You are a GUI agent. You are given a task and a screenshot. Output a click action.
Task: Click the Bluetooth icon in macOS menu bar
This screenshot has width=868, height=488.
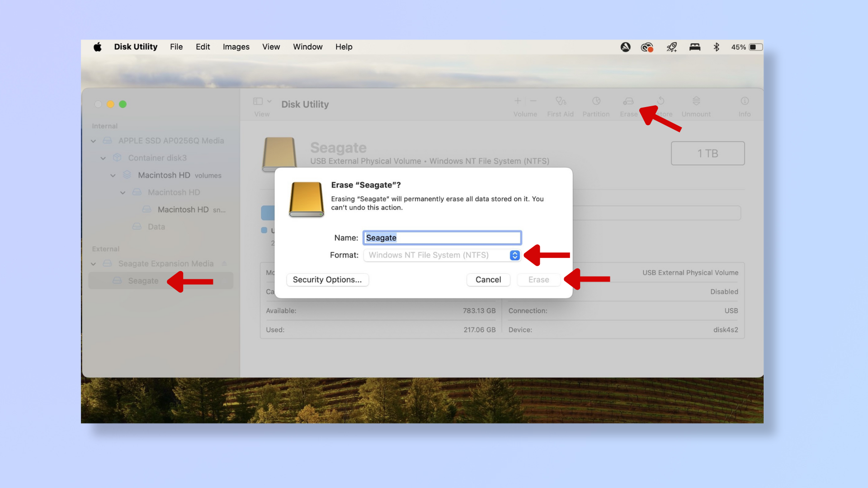[x=715, y=47]
